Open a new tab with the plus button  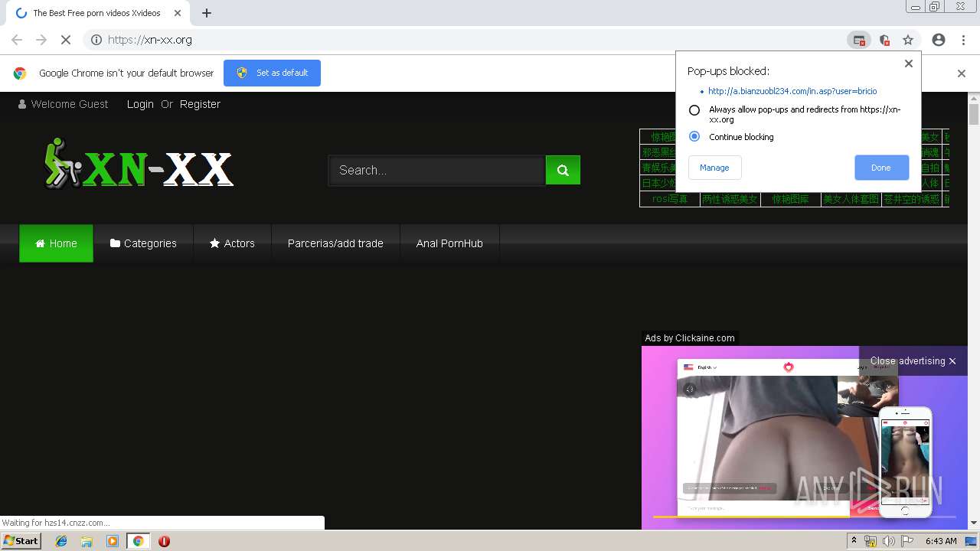207,13
